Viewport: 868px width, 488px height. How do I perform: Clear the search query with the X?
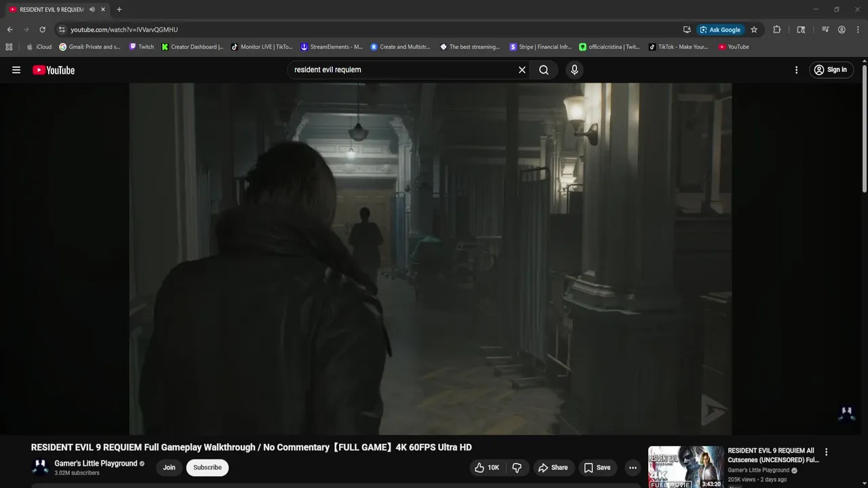(522, 70)
